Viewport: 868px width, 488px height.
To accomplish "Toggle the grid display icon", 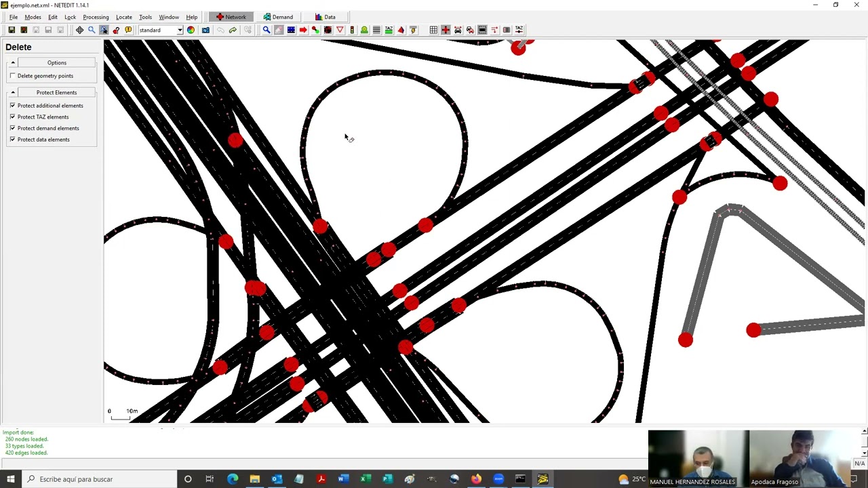I will (433, 30).
